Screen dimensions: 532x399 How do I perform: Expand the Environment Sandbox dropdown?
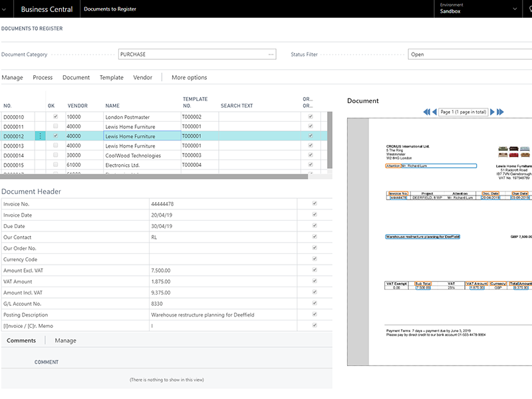[x=515, y=9]
